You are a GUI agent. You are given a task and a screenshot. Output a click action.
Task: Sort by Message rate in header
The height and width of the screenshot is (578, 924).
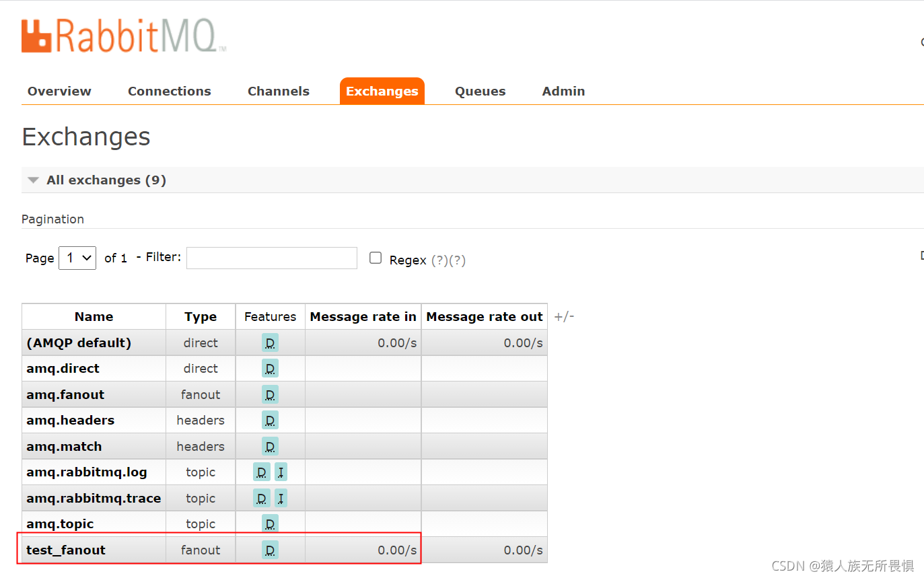[x=363, y=316]
